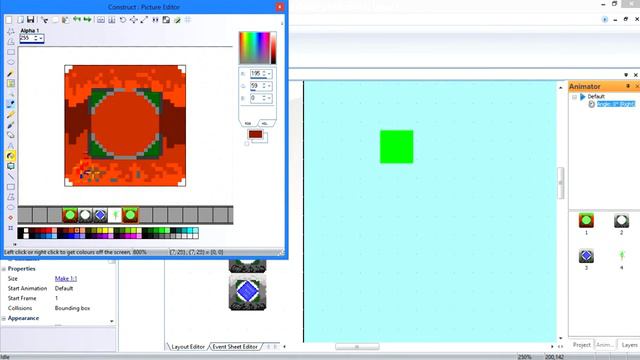Select the action points tool at toolbox bottom

click(x=11, y=228)
